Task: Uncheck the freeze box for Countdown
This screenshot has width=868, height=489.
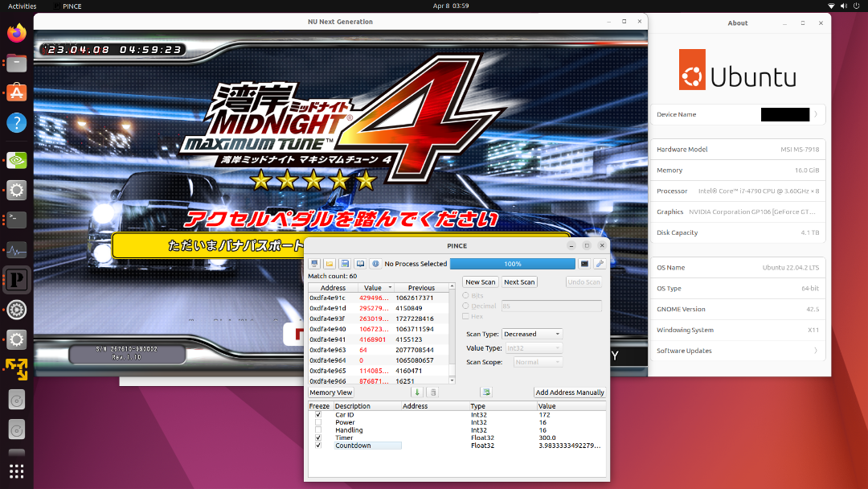Action: coord(318,446)
